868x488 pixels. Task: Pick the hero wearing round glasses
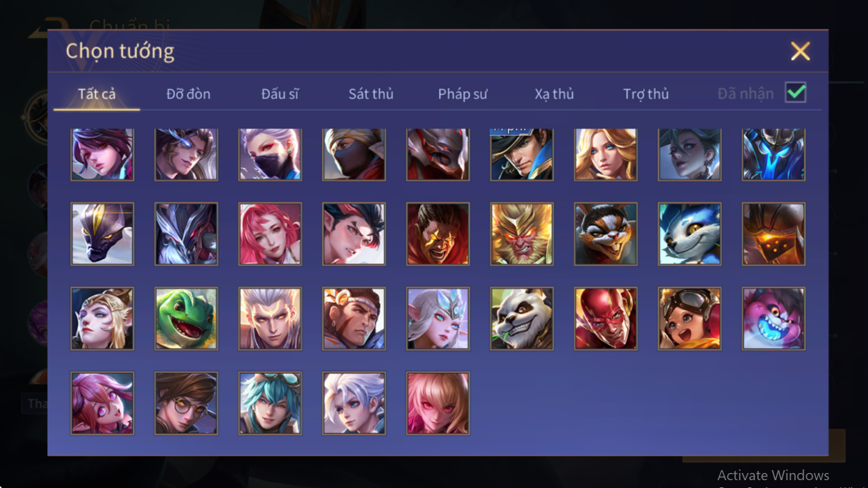(x=186, y=403)
